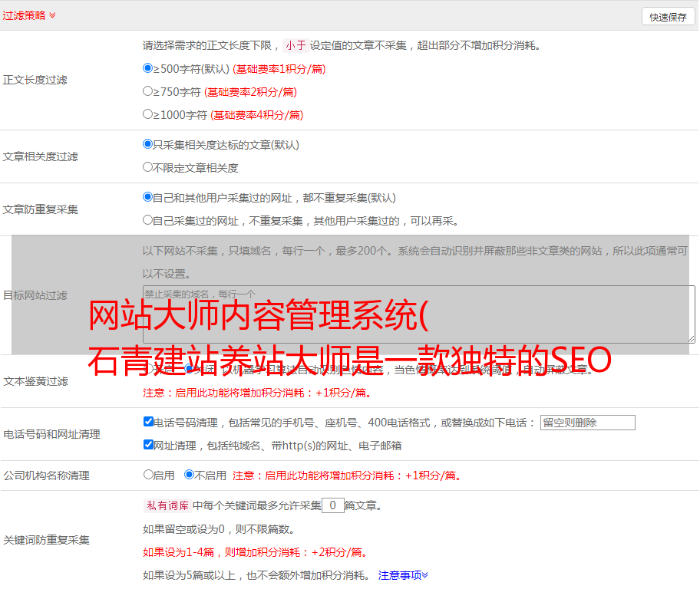Screen dimensions: 700x589
Task: Click the 目标网站过滤 row label
Action: [x=35, y=295]
